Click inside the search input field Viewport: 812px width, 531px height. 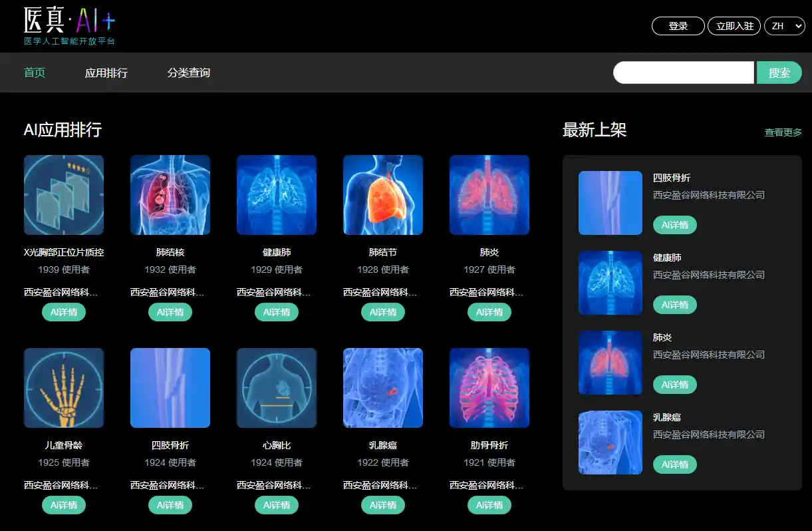684,73
